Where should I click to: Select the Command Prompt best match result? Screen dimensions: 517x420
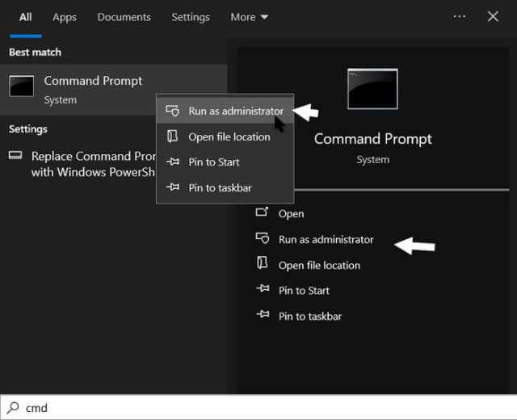pyautogui.click(x=113, y=90)
